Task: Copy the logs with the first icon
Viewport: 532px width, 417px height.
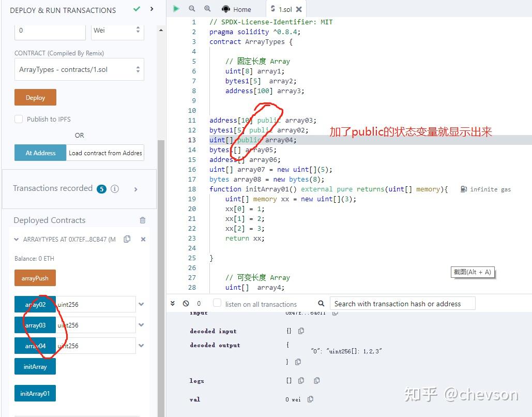Action: (x=301, y=381)
